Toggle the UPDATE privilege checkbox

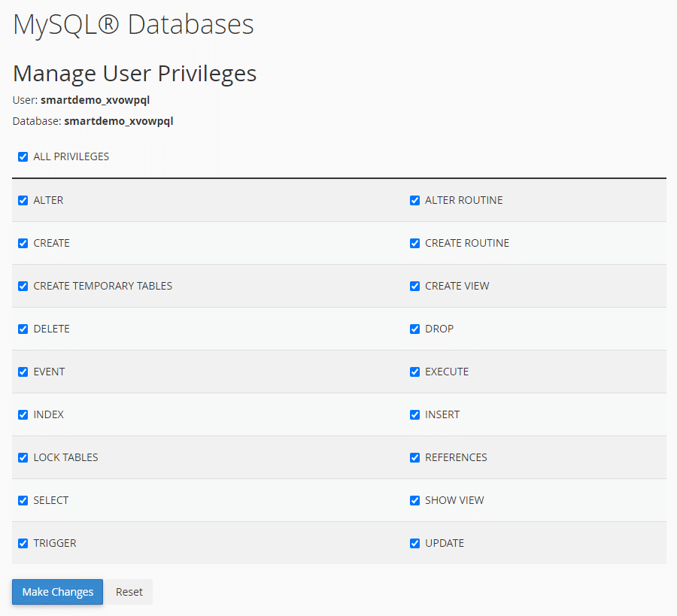(x=414, y=543)
